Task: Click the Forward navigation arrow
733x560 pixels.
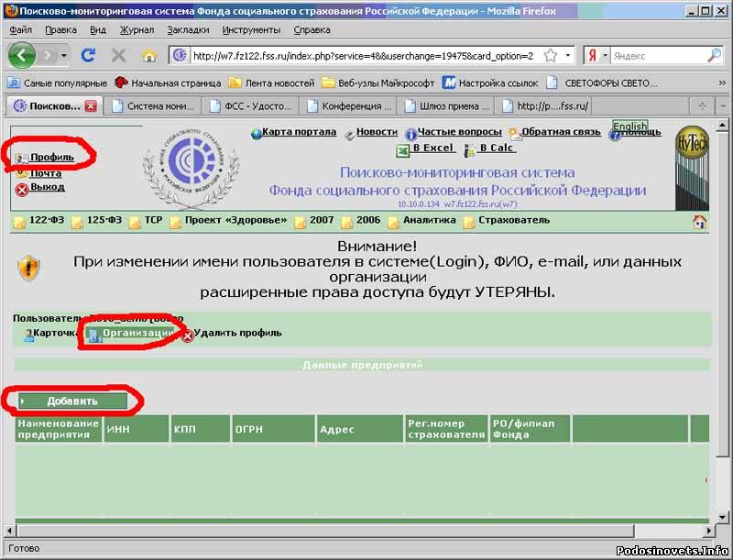Action: click(x=48, y=56)
